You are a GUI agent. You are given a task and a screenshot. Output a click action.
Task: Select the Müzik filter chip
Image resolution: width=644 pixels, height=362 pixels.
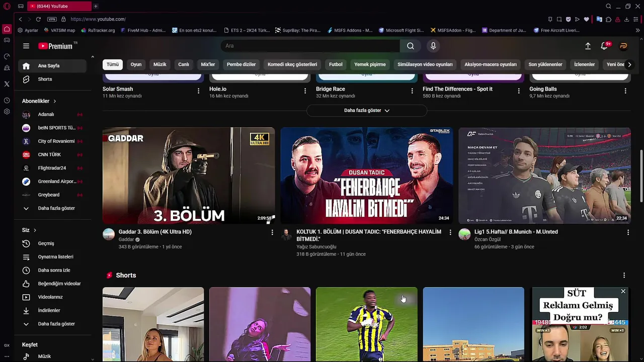click(x=159, y=64)
